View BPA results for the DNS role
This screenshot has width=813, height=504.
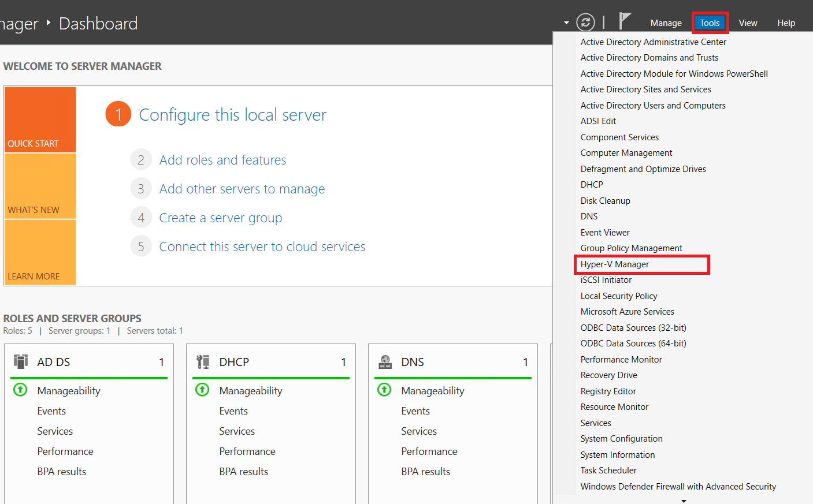[x=426, y=471]
